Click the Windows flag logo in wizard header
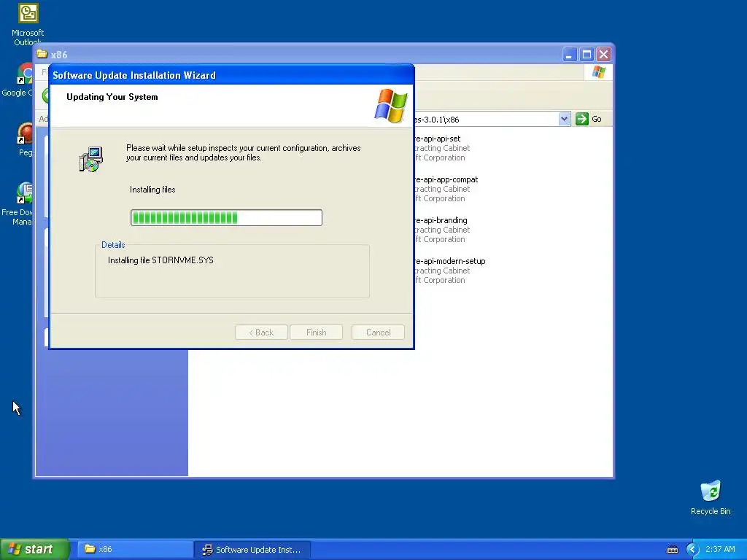Viewport: 747px width, 560px height. (x=391, y=106)
